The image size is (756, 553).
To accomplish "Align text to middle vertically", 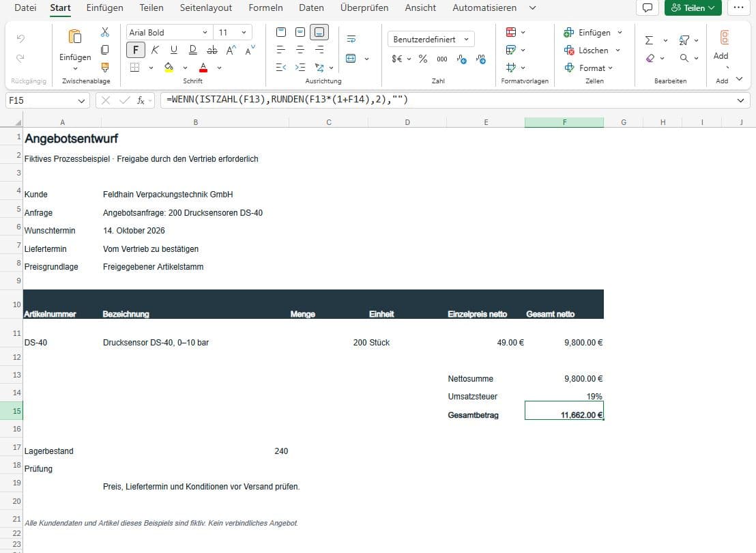I will pos(300,32).
